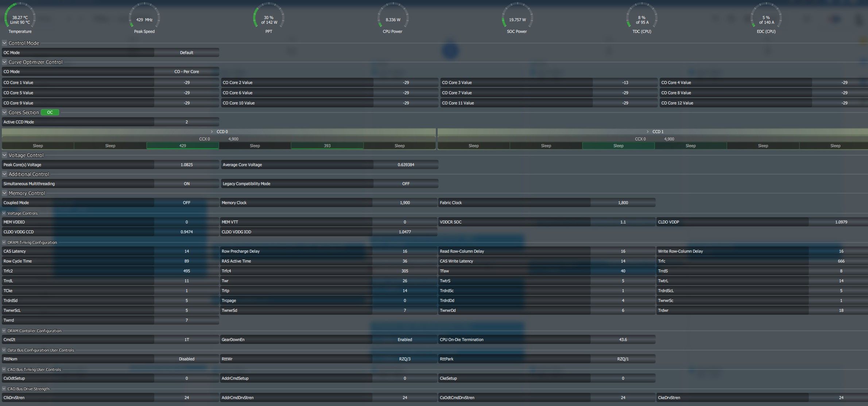Click the Peak Speed gauge

pos(144,19)
